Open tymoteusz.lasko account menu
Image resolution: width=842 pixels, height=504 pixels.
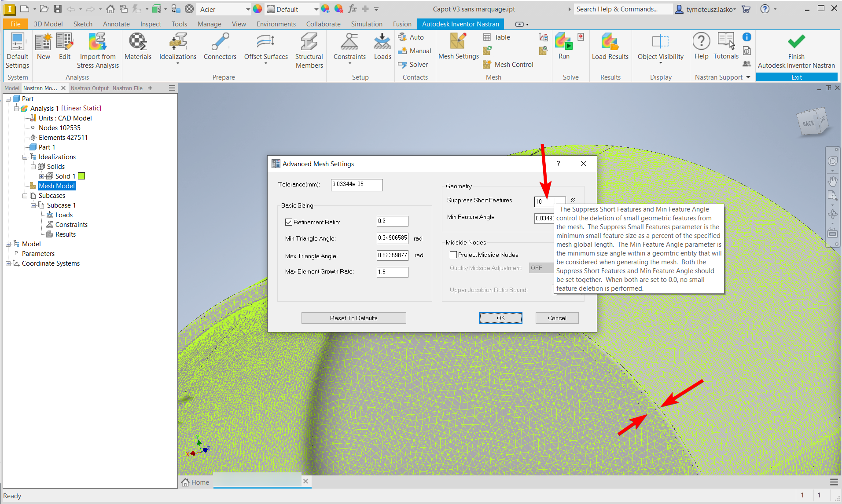pos(706,9)
